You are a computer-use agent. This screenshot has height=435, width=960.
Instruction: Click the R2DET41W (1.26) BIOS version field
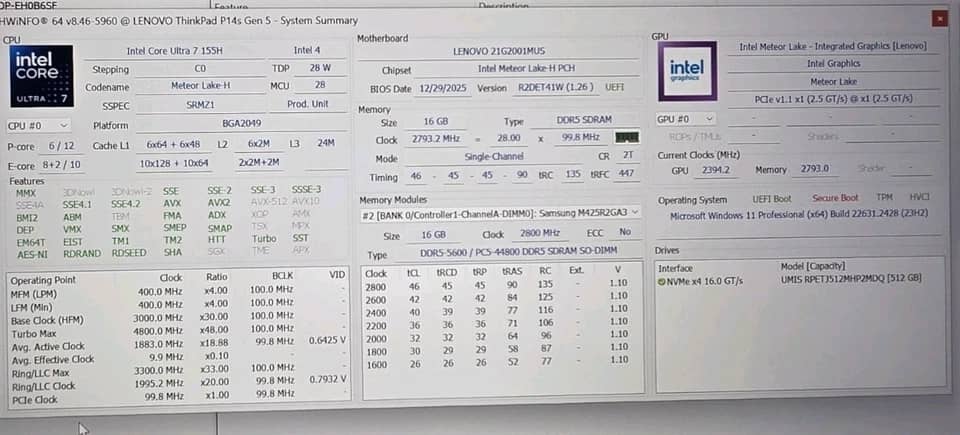point(555,88)
